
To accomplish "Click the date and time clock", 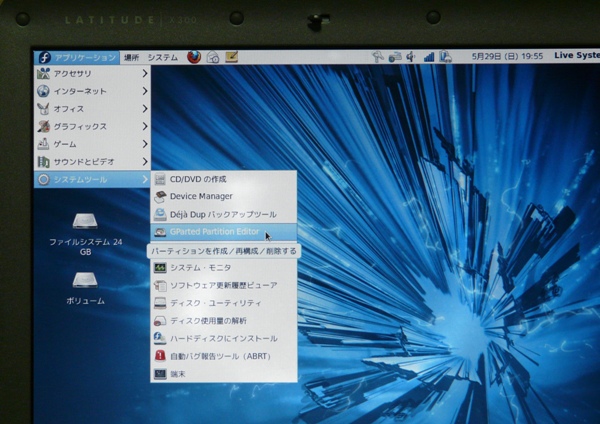I will coord(507,57).
